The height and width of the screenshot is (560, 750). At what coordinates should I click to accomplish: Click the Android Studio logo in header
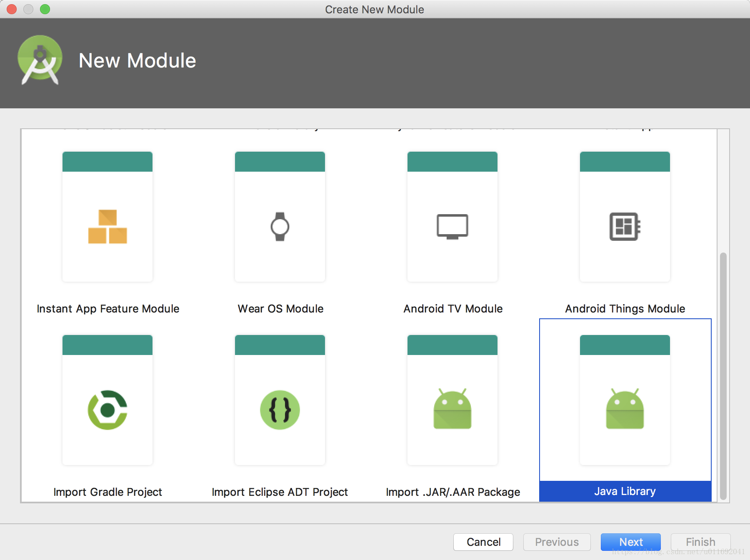40,60
